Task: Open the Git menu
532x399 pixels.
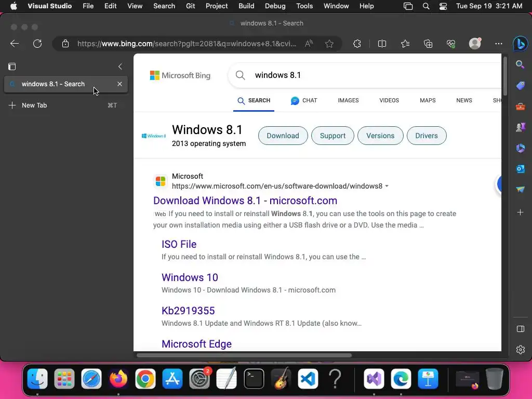Action: 190,6
